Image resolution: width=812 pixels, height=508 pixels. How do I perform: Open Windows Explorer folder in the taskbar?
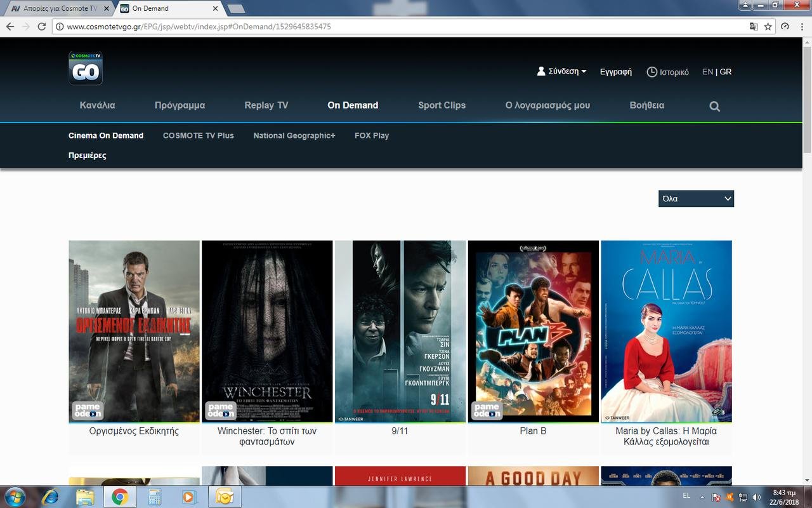click(85, 497)
